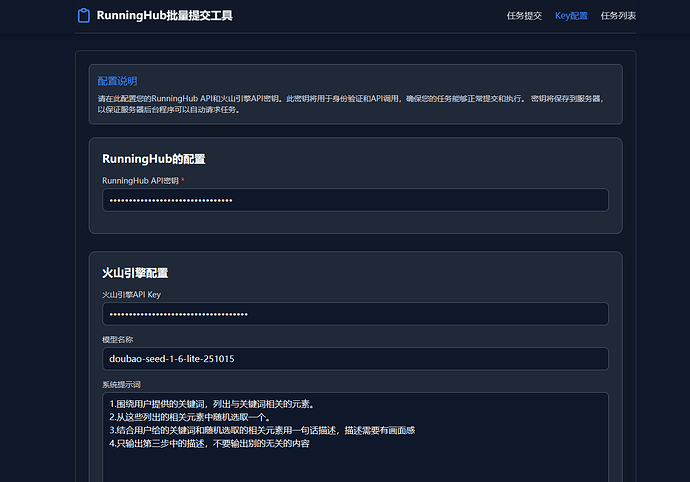Viewport: 690px width, 482px height.
Task: Open the 任务列表 tab
Action: tap(618, 16)
